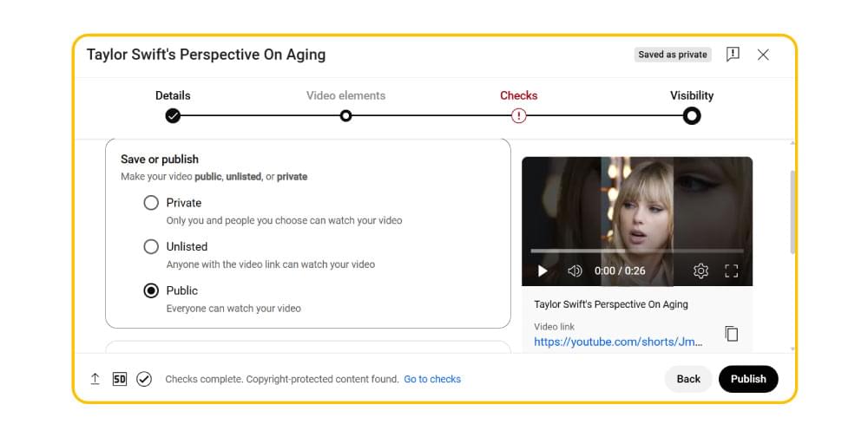Screen dimensions: 868x437
Task: Click the Anyone with the video link description
Action: point(271,264)
